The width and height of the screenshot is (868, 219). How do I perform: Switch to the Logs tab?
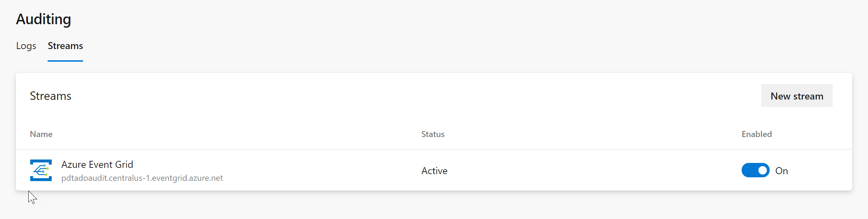[26, 46]
